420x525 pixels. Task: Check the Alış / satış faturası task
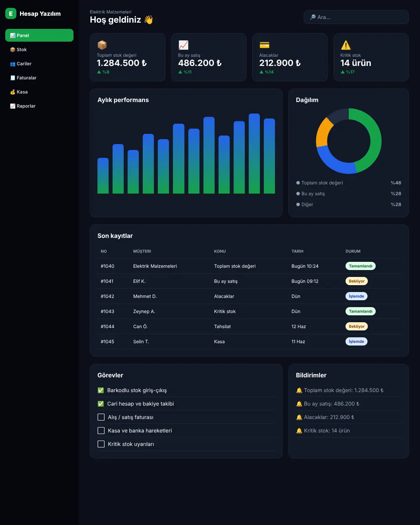point(101,417)
